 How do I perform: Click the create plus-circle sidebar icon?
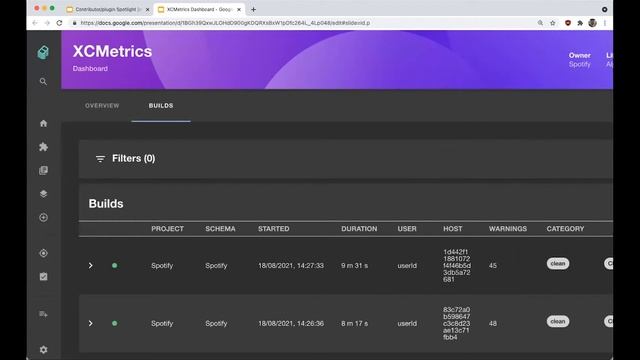[43, 218]
